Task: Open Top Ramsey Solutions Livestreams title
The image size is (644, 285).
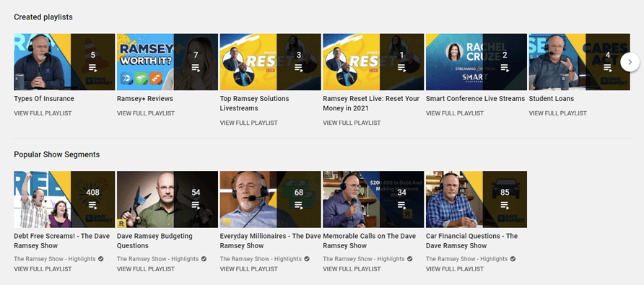Action: tap(255, 103)
